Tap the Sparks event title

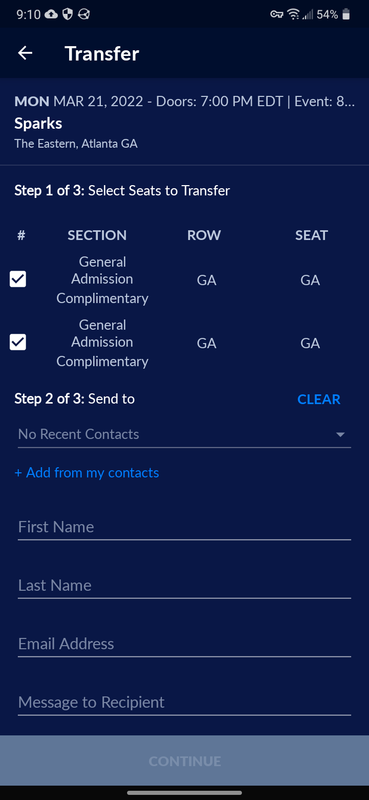[x=38, y=123]
